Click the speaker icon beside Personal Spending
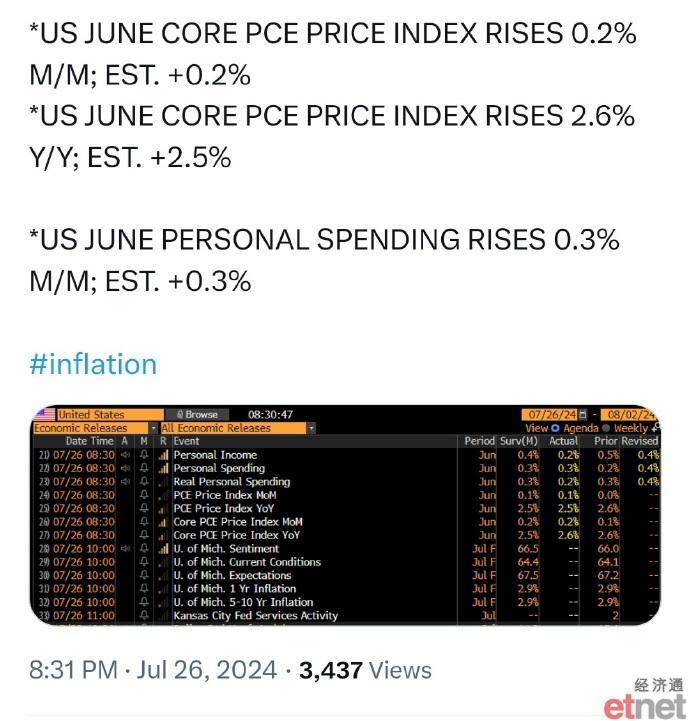 click(x=125, y=468)
